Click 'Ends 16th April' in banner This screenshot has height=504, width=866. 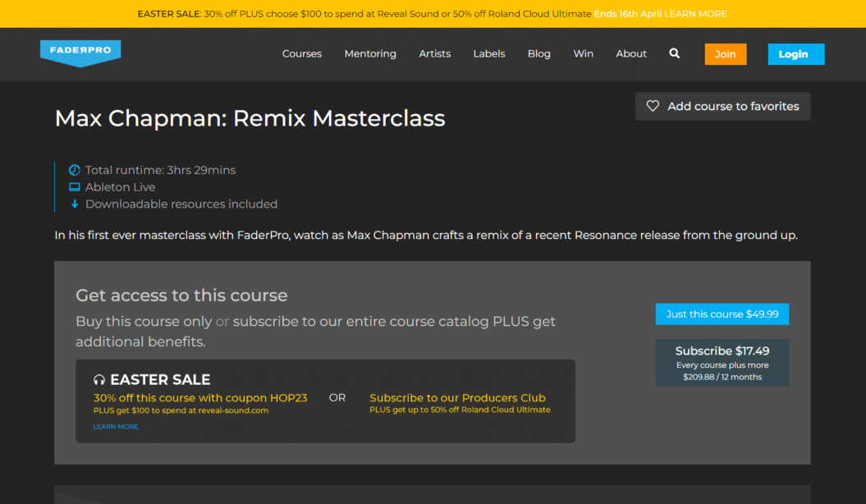pos(627,14)
